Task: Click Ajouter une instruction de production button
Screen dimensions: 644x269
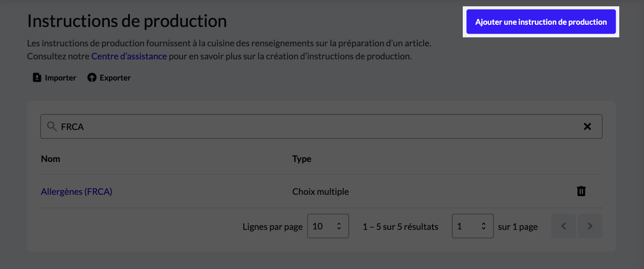Action: click(x=541, y=22)
